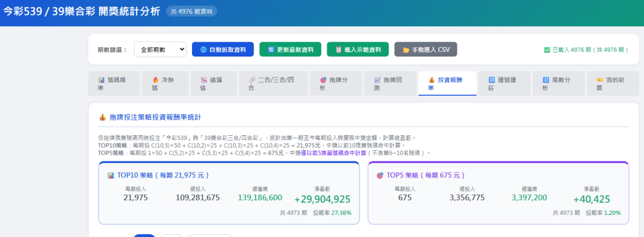Click the TOP5 投報率 1.20% text
This screenshot has height=237, width=644.
603,213
